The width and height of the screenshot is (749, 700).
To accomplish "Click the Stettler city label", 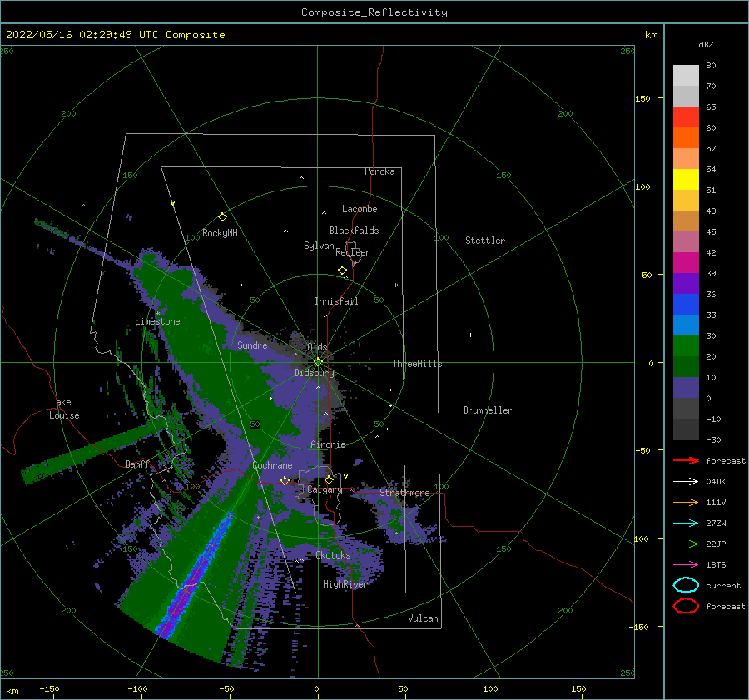I will coord(485,241).
